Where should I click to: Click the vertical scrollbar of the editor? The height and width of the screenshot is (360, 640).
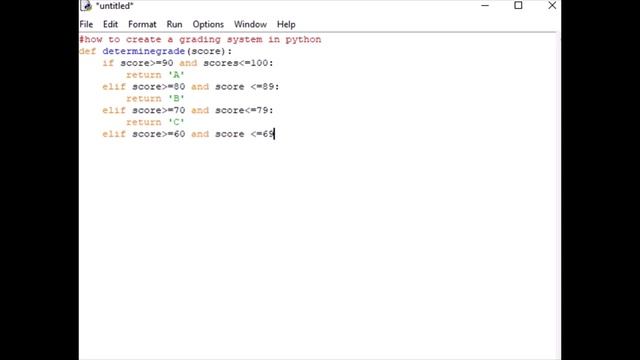[558, 196]
